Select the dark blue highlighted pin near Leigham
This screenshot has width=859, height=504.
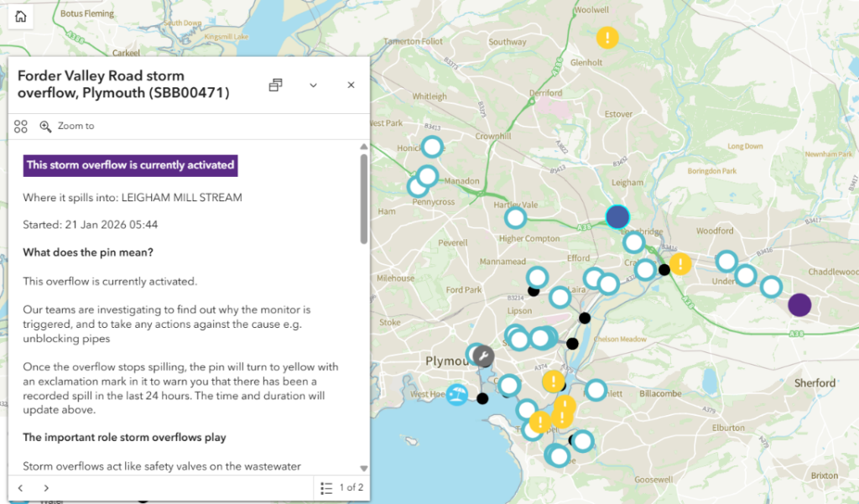(617, 217)
